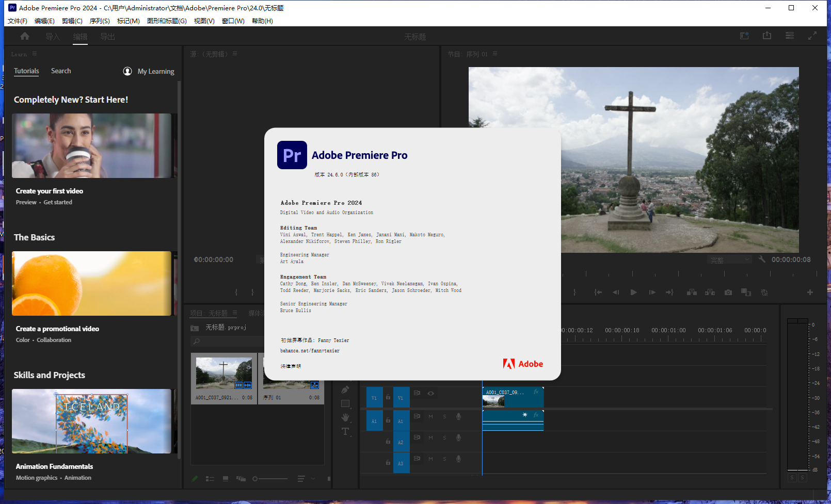The image size is (831, 504).
Task: Solo the A3 audio track
Action: tap(444, 459)
